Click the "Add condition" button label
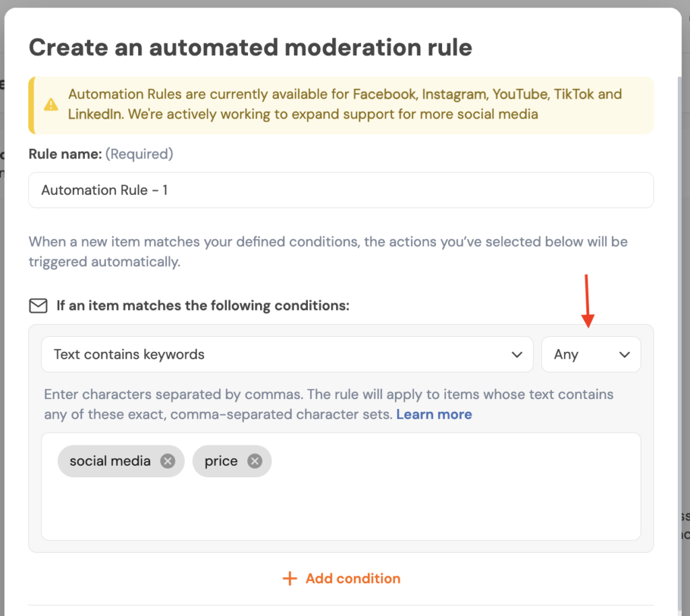Screen dimensions: 690x616 click(352, 578)
